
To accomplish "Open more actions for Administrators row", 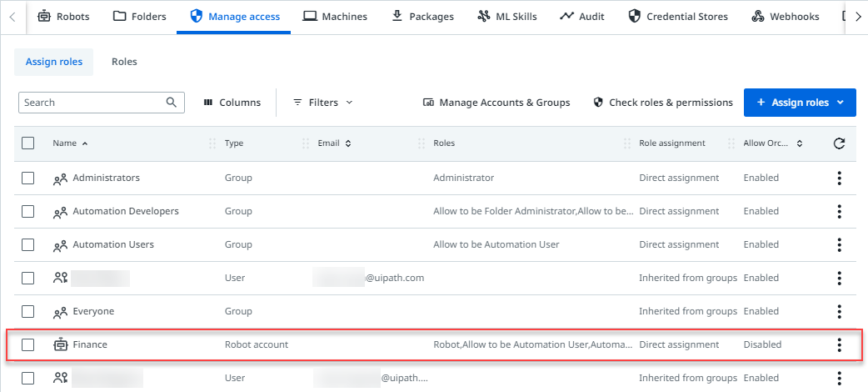I will coord(839,178).
